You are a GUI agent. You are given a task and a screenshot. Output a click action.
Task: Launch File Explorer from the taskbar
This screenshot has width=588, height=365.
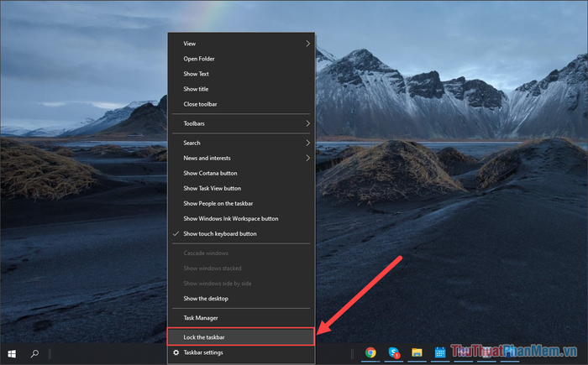tap(417, 352)
